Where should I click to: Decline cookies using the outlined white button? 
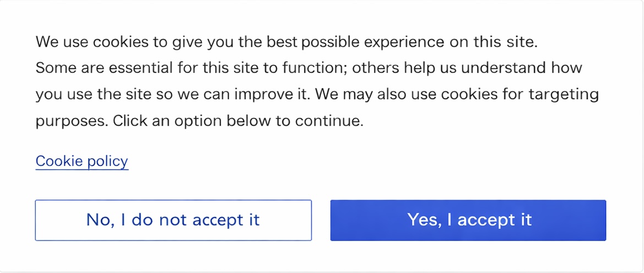pos(173,220)
